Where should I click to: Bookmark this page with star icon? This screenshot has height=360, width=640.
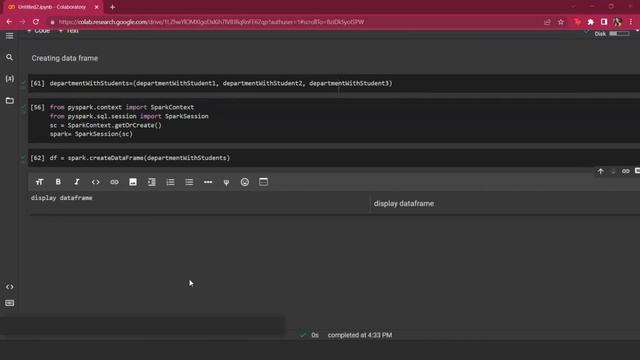pos(561,22)
